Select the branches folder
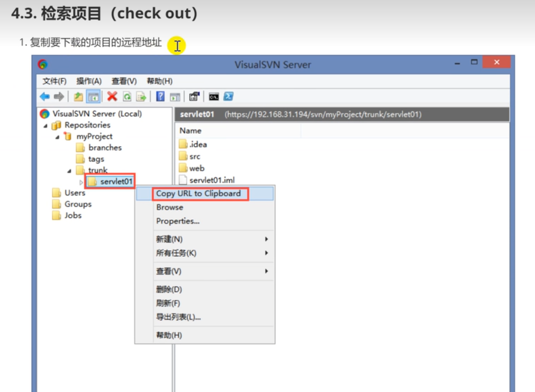Viewport: 535px width, 392px height. pyautogui.click(x=105, y=148)
